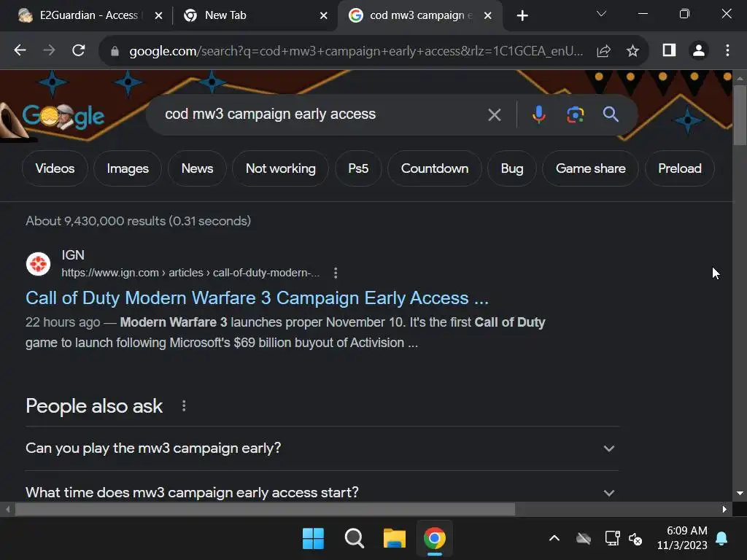
Task: Show hidden system tray icons
Action: (554, 539)
